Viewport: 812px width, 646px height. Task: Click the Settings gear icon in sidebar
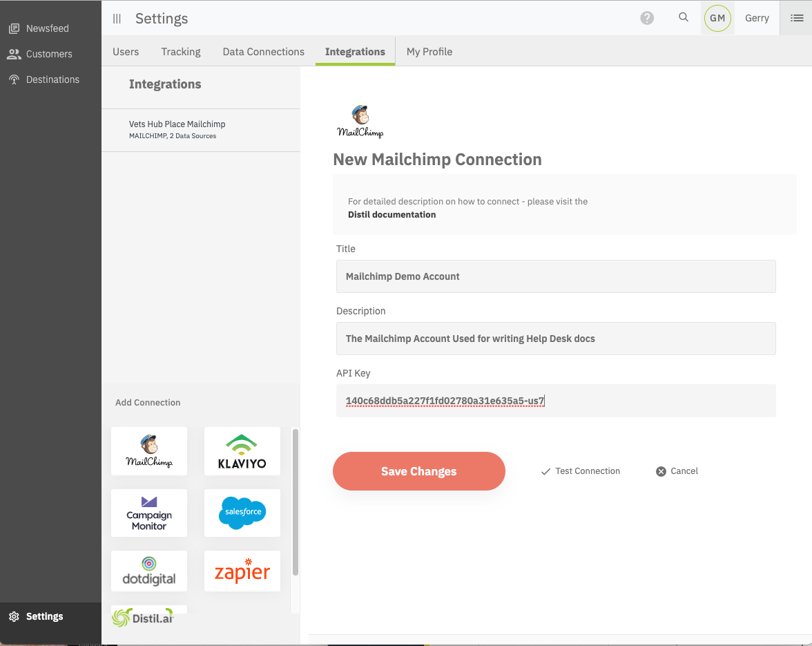14,616
